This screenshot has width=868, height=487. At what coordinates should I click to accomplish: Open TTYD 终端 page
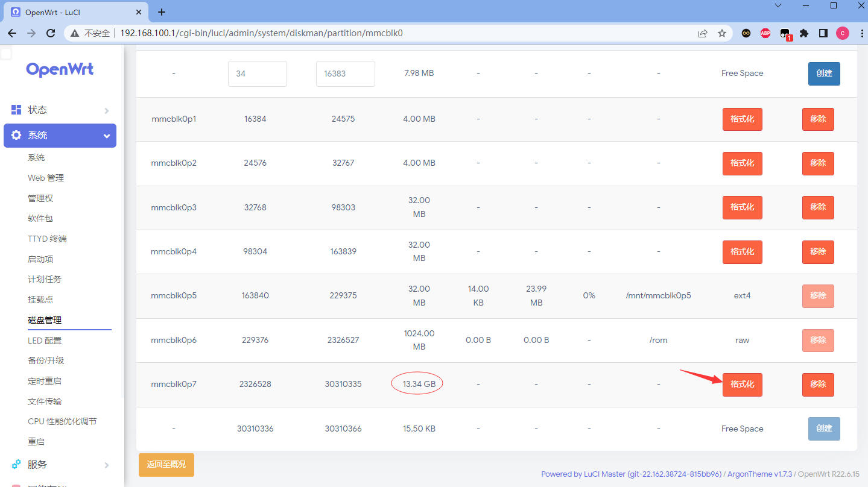(x=47, y=239)
